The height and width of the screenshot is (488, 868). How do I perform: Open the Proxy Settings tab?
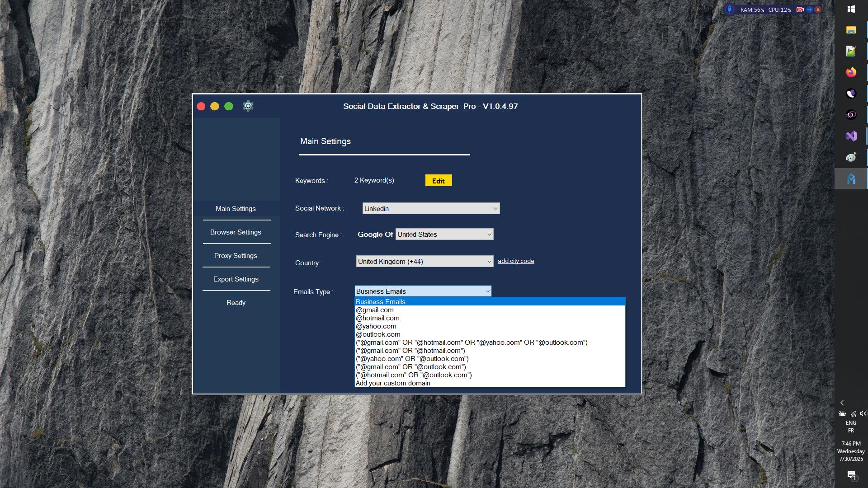point(236,256)
